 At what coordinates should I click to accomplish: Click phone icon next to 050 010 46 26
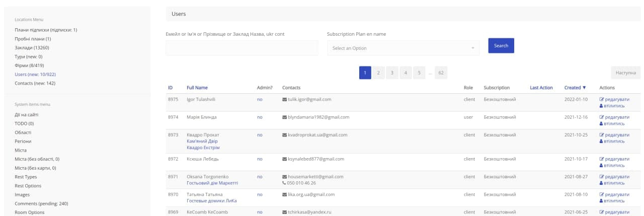click(x=284, y=183)
